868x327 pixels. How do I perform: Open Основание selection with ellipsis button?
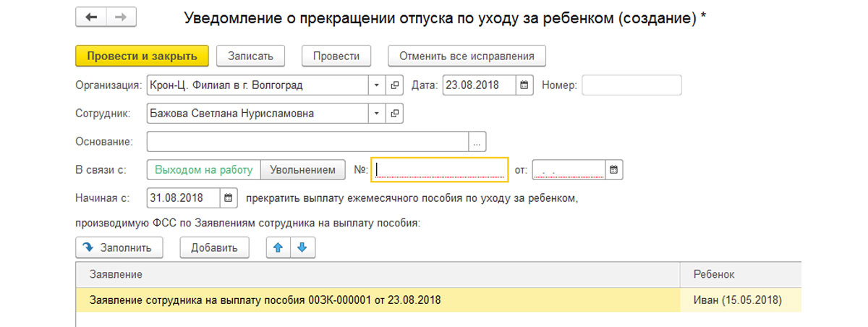pos(477,142)
